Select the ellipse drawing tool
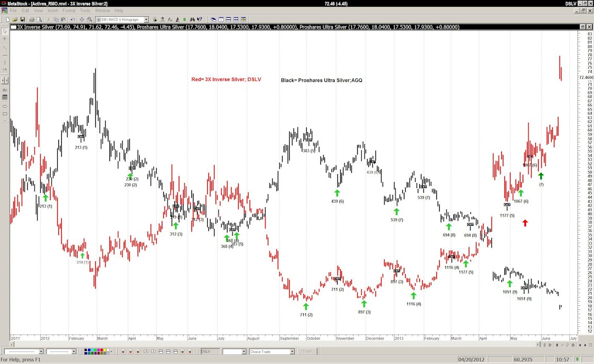Viewport: 594px width, 364px height. [x=5, y=106]
